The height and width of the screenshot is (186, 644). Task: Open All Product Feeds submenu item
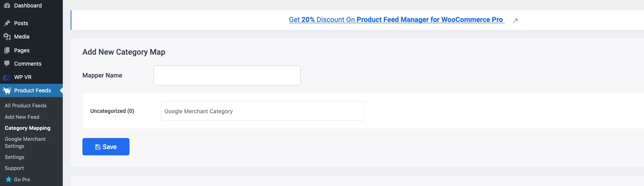[26, 105]
